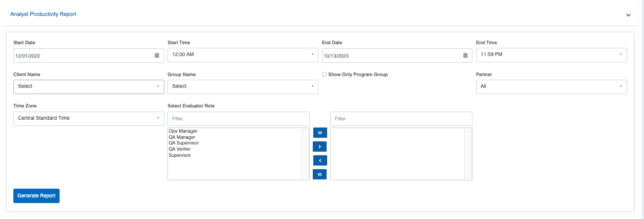Enable Show Only Program Group checkbox
The width and height of the screenshot is (644, 219).
click(324, 75)
